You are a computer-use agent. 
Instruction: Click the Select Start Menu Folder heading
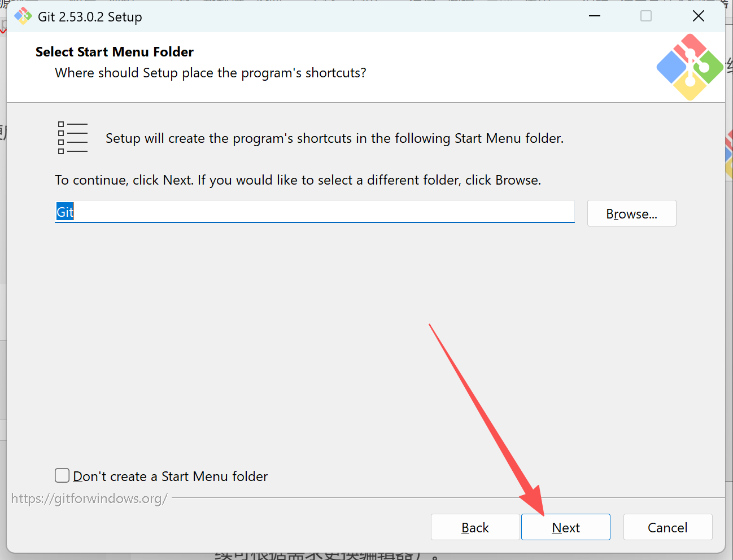click(x=115, y=52)
